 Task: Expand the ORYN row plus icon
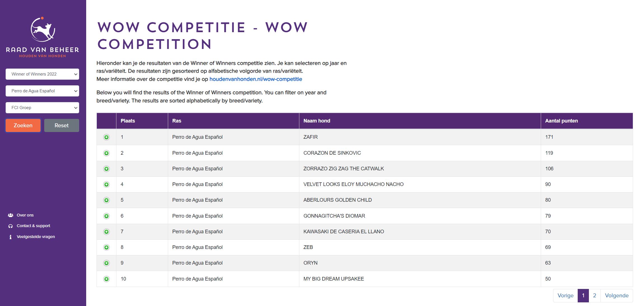tap(106, 263)
